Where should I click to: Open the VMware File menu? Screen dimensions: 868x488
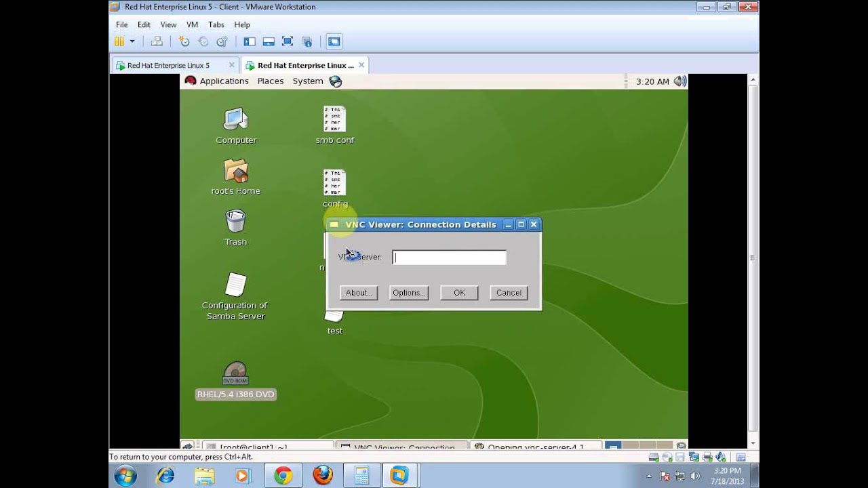point(121,24)
